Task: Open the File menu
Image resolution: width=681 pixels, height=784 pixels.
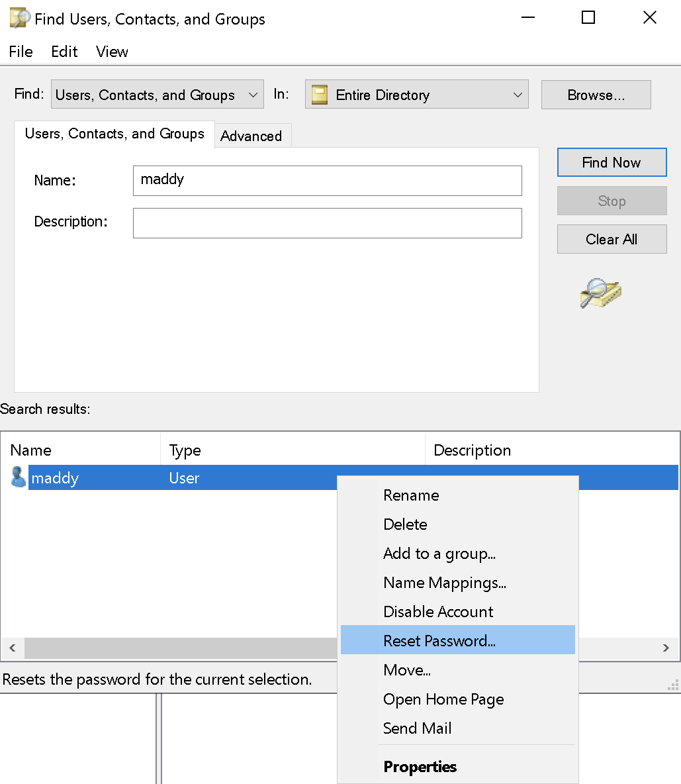Action: tap(21, 52)
